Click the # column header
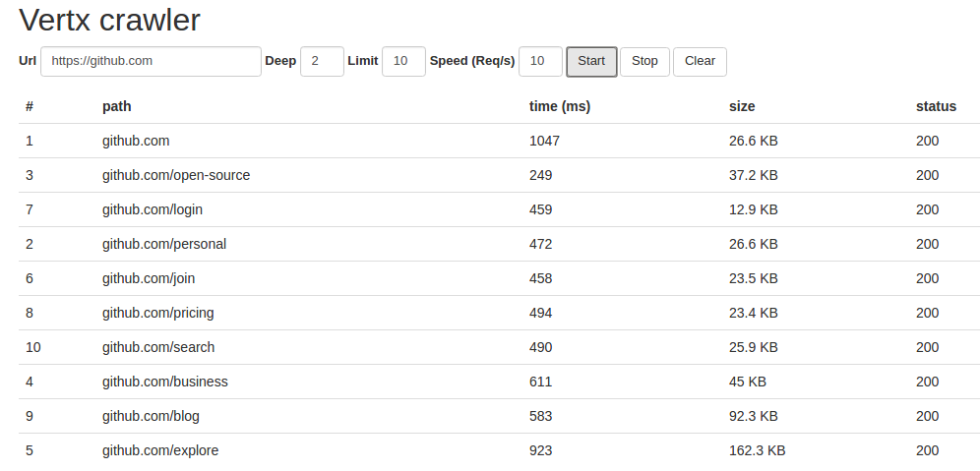 pyautogui.click(x=30, y=106)
